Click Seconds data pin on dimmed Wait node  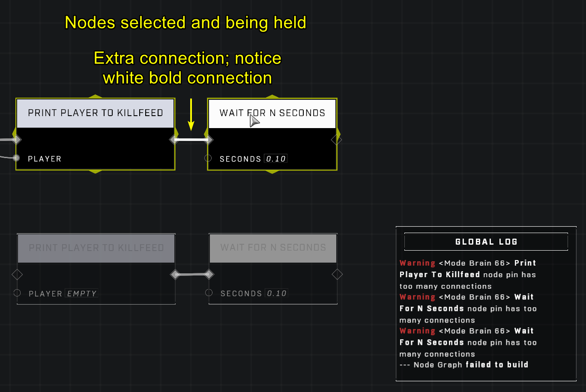pos(209,293)
